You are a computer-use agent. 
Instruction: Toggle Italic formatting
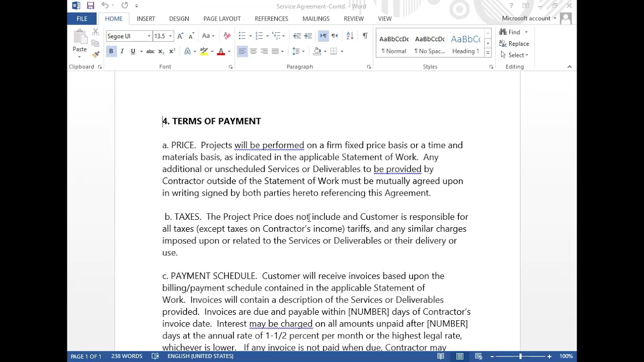(x=122, y=51)
